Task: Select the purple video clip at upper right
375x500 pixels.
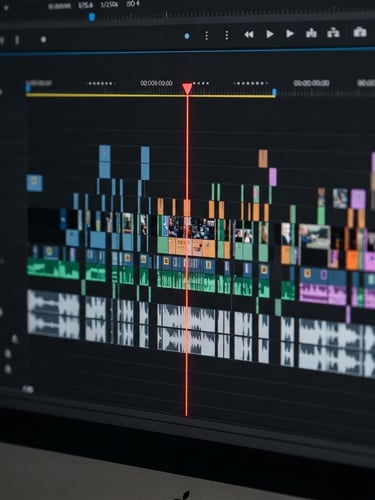Action: (x=358, y=199)
